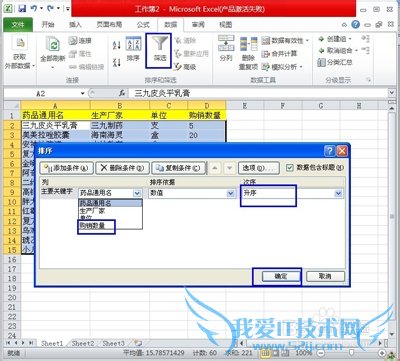Click 删除条件 delete condition button
The width and height of the screenshot is (400, 361).
click(122, 168)
